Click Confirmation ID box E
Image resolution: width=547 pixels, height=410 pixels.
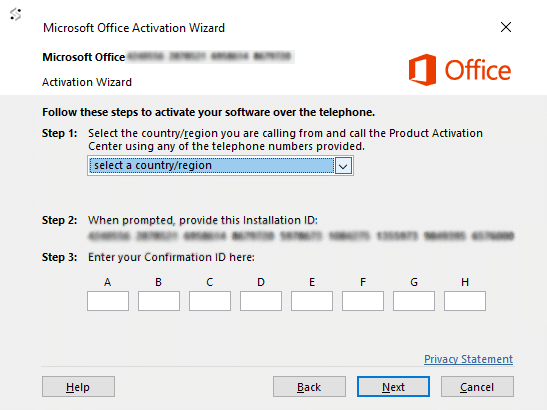click(312, 301)
